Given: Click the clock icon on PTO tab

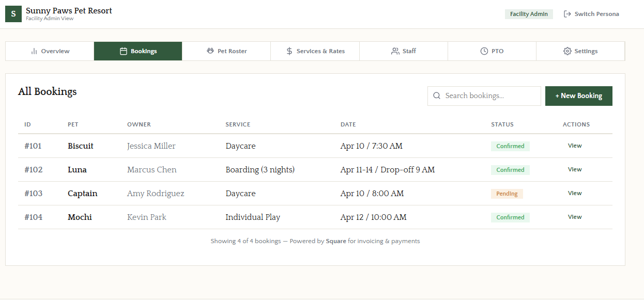Looking at the screenshot, I should coord(484,51).
